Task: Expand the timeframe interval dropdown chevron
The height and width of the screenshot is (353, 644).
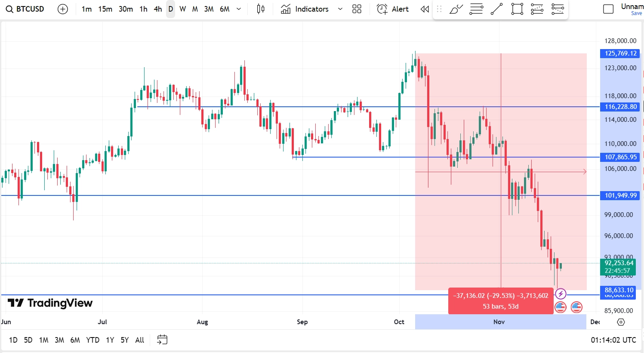Action: click(239, 9)
